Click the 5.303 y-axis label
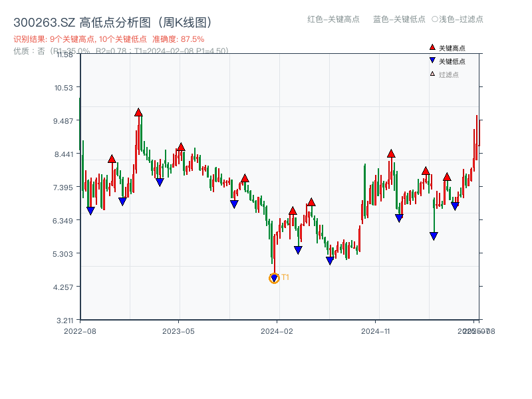Screen dimensions: 532x399 63,254
